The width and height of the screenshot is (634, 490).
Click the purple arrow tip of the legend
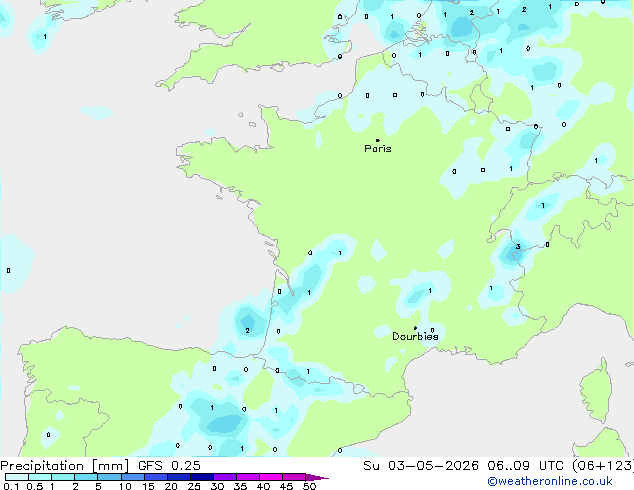coord(317,477)
